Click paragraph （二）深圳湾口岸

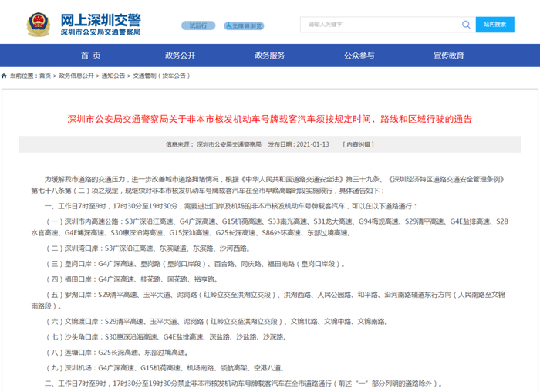(x=148, y=248)
